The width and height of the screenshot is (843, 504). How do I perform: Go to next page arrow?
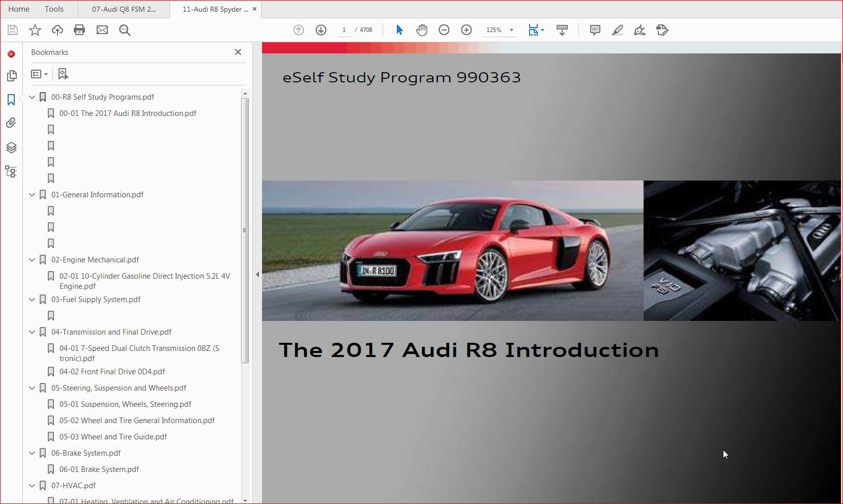[321, 30]
